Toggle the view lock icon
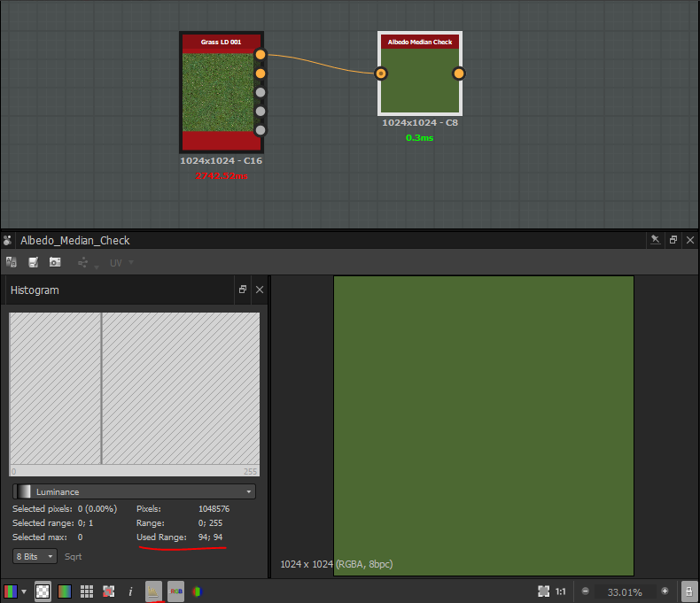The height and width of the screenshot is (603, 700). [x=688, y=591]
